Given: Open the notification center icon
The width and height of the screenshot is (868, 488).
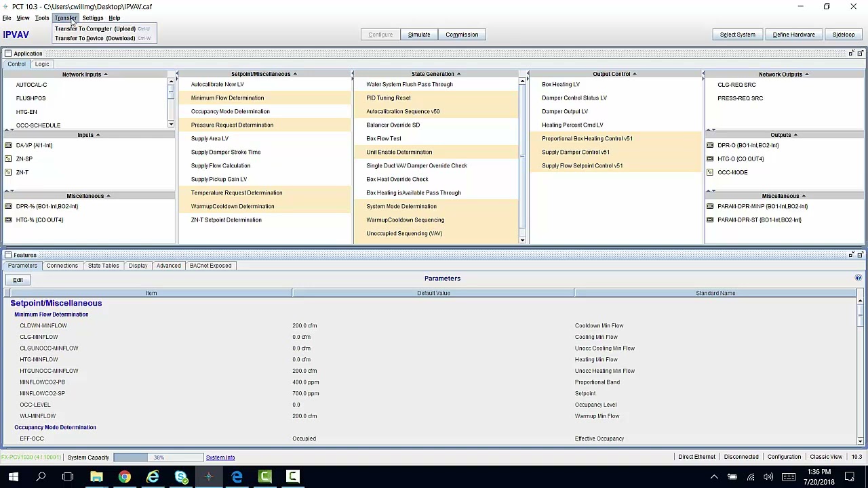Looking at the screenshot, I should [850, 477].
